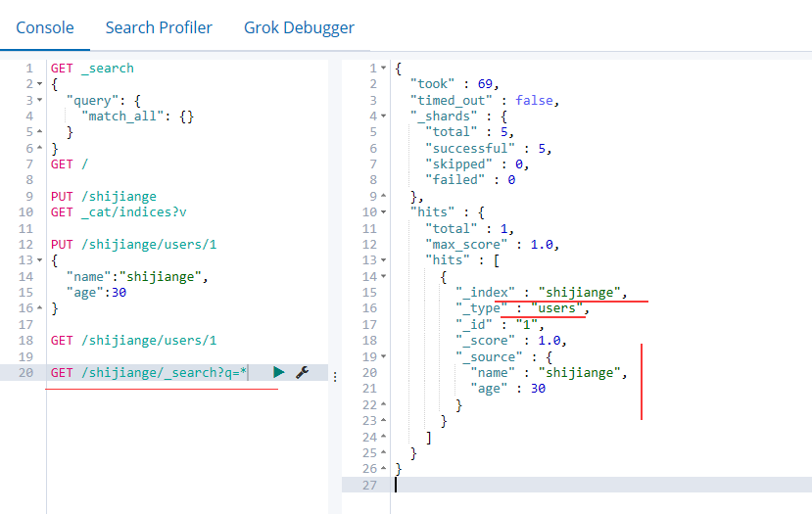This screenshot has width=812, height=514.
Task: Click the "PUT /shijiange" request line
Action: pos(104,196)
